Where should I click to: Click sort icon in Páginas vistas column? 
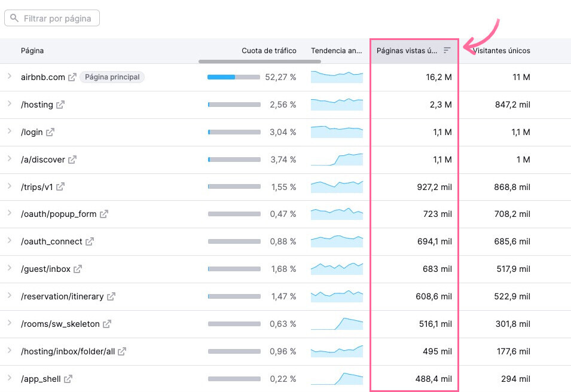click(x=447, y=51)
